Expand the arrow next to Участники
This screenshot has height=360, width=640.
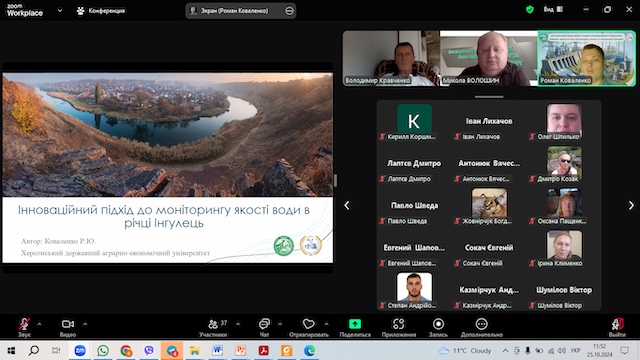238,324
